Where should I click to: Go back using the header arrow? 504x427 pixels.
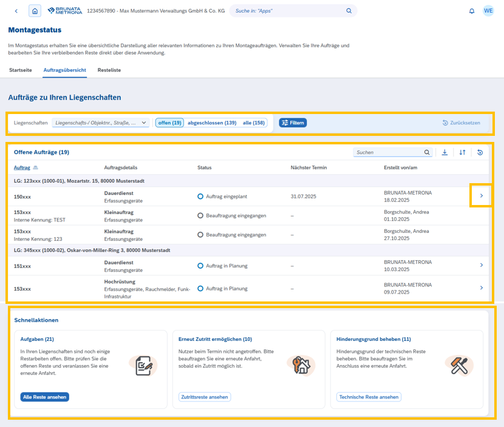click(x=16, y=11)
